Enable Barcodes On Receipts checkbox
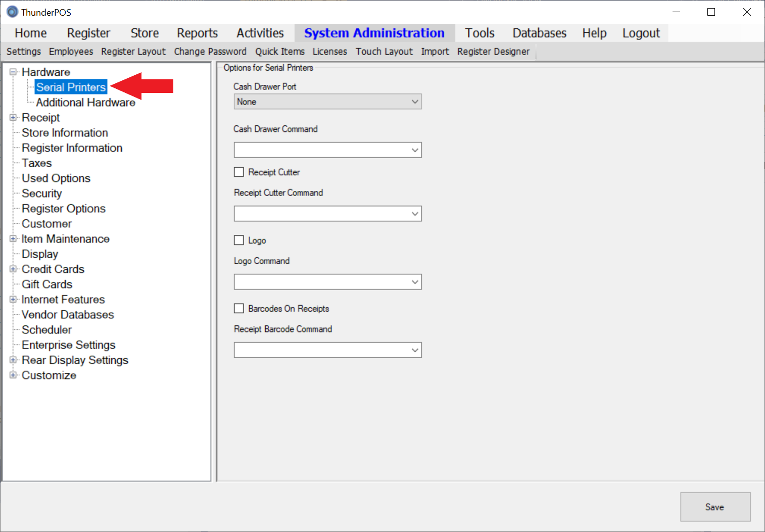 coord(239,309)
